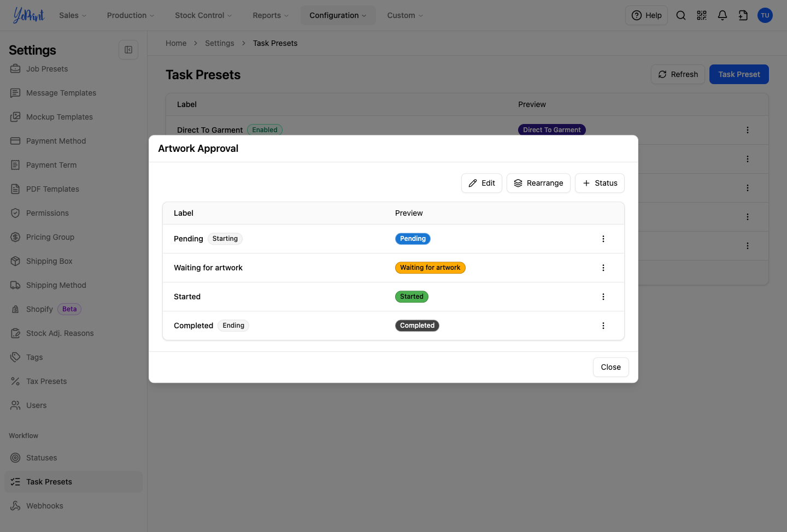The width and height of the screenshot is (787, 532).
Task: Open Direct To Garment row options menu
Action: click(747, 130)
